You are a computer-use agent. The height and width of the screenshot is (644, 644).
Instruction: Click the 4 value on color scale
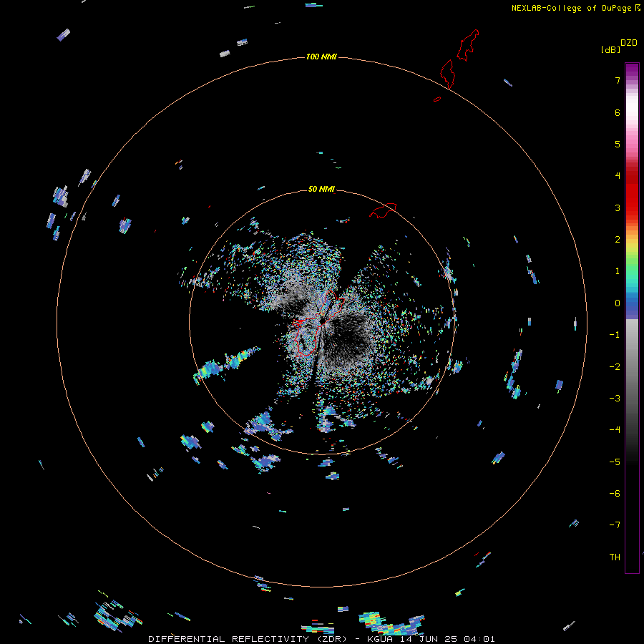coord(618,175)
